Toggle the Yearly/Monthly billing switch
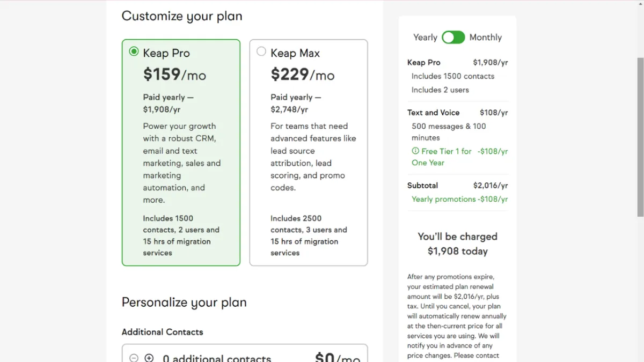 pyautogui.click(x=453, y=37)
